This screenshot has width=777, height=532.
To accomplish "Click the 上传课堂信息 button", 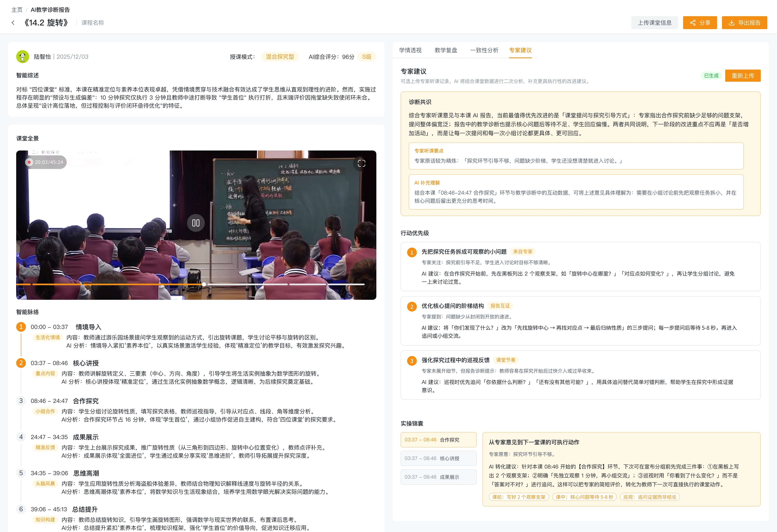I will [x=654, y=23].
